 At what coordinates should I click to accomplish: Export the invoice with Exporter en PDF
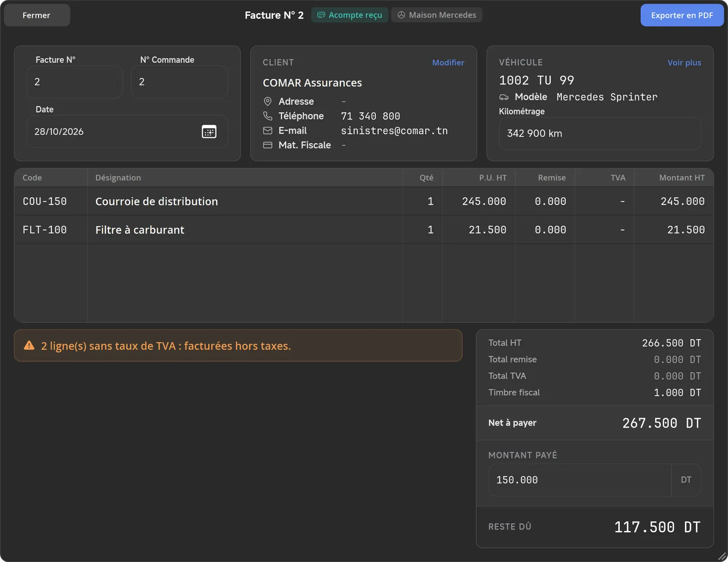click(682, 15)
